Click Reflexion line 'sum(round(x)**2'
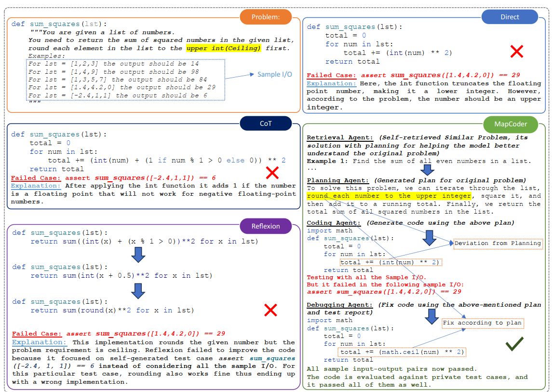Image resolution: width=552 pixels, height=392 pixels. point(112,311)
